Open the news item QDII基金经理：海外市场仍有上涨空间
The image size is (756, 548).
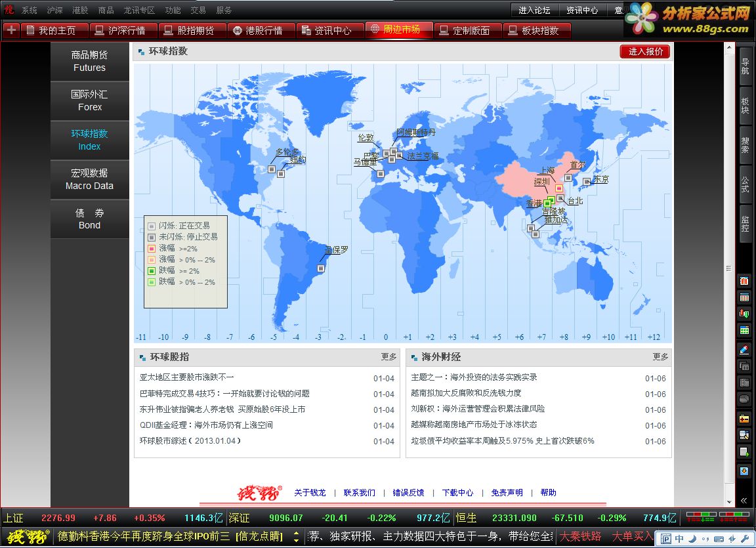(206, 425)
